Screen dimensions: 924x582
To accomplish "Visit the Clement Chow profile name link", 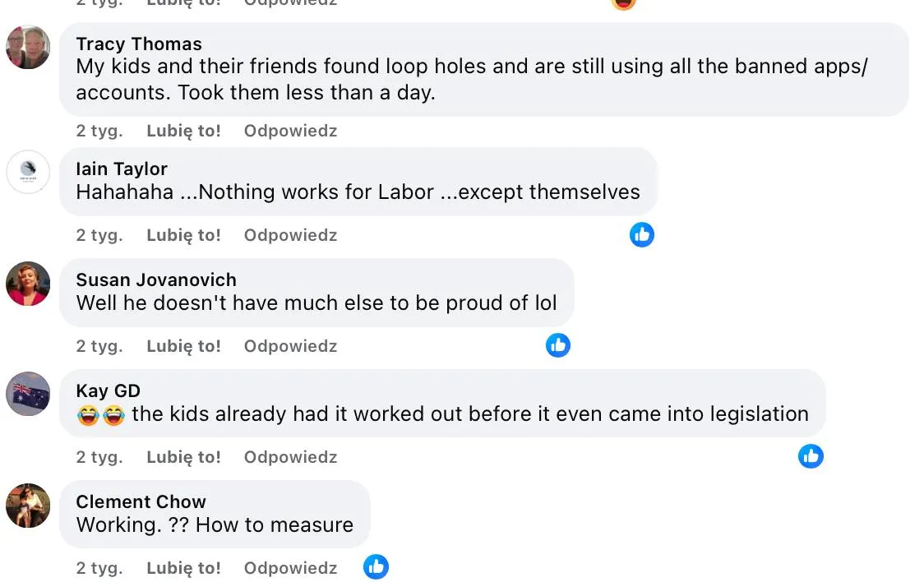I will (141, 501).
